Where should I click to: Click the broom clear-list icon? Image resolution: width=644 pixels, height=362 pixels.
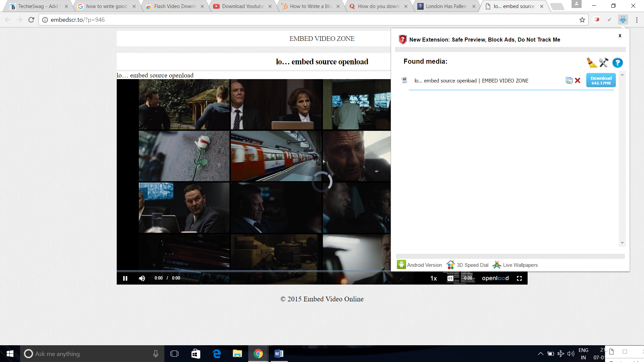(592, 63)
